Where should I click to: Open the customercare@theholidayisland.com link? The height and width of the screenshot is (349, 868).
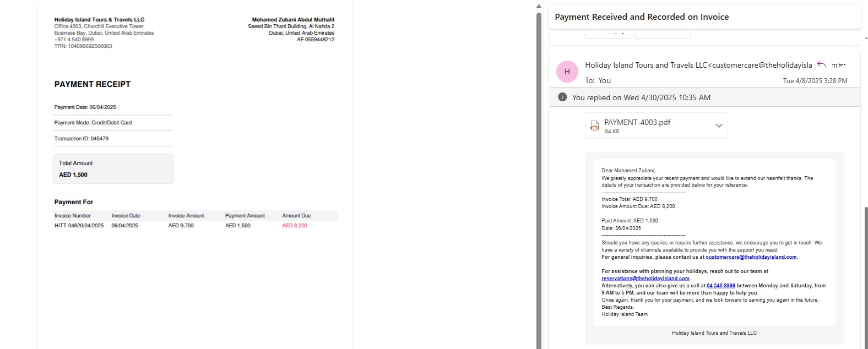(751, 257)
